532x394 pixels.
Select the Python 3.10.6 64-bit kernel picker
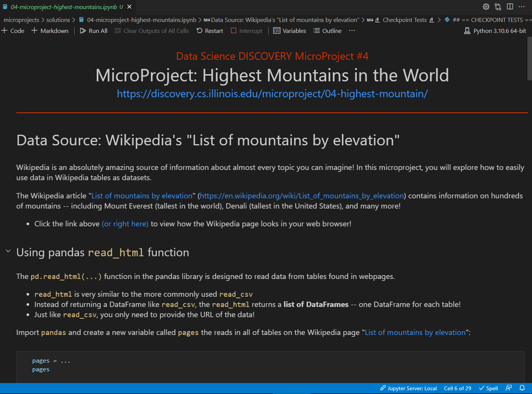pos(495,31)
